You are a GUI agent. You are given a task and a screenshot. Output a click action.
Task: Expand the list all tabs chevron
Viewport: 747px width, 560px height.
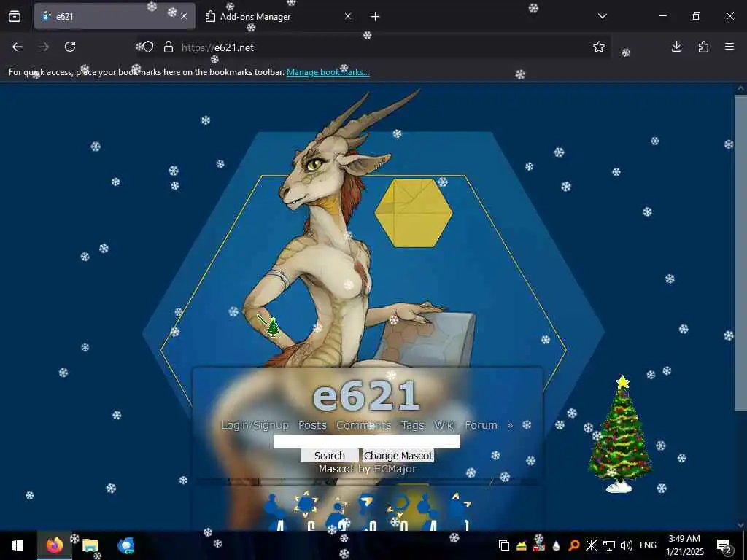coord(602,16)
